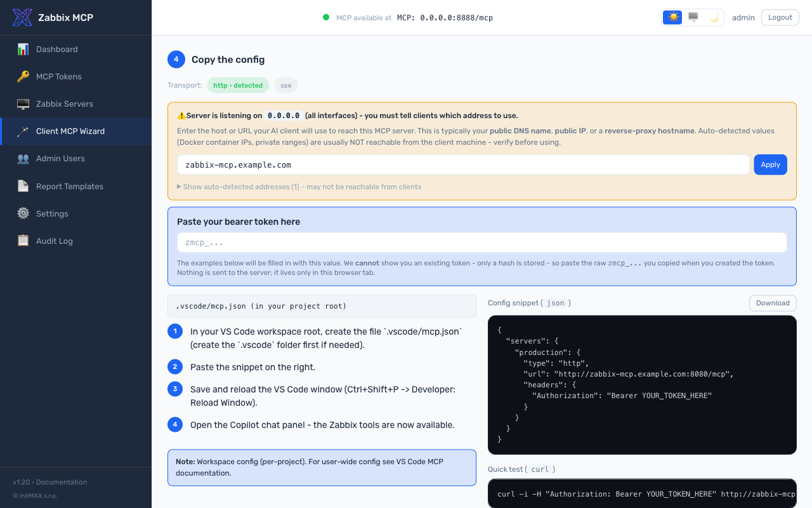Image resolution: width=812 pixels, height=508 pixels.
Task: Click the Client MCP Wizard wand icon
Action: tap(23, 131)
